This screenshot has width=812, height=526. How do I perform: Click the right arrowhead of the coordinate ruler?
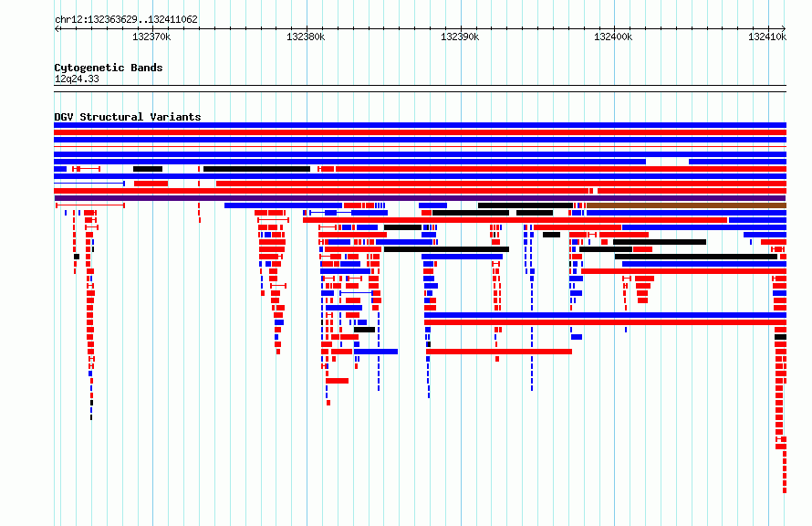point(784,28)
